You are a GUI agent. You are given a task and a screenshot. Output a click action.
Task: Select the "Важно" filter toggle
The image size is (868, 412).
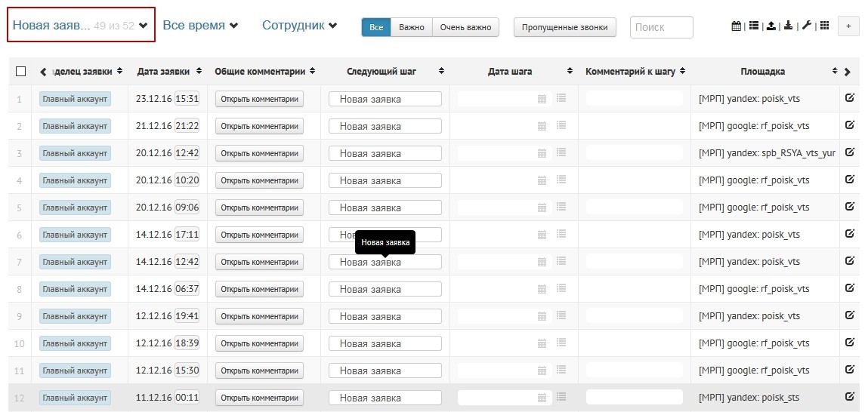tap(412, 27)
